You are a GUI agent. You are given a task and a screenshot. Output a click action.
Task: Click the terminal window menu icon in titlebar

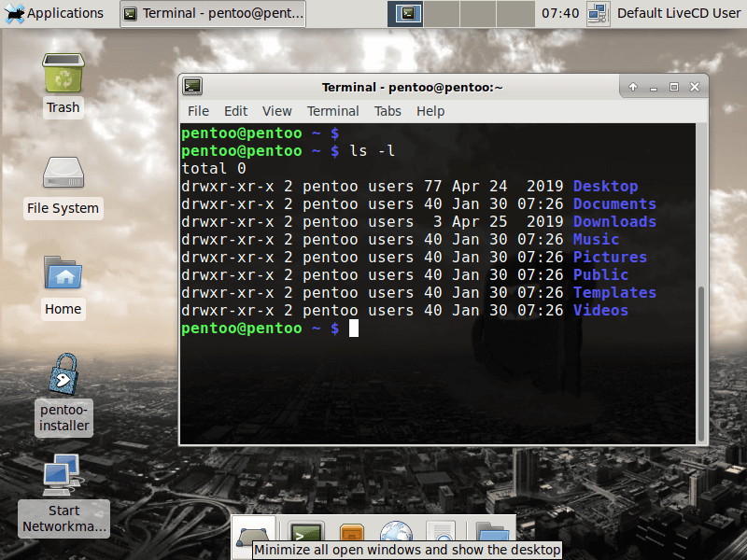click(x=192, y=87)
